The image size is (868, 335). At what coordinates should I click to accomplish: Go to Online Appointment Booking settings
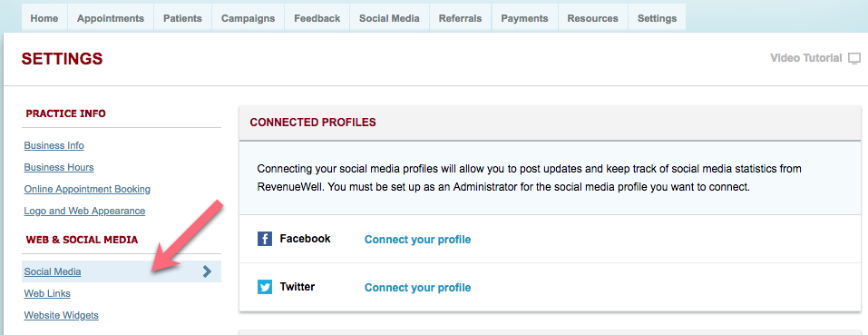pyautogui.click(x=87, y=190)
